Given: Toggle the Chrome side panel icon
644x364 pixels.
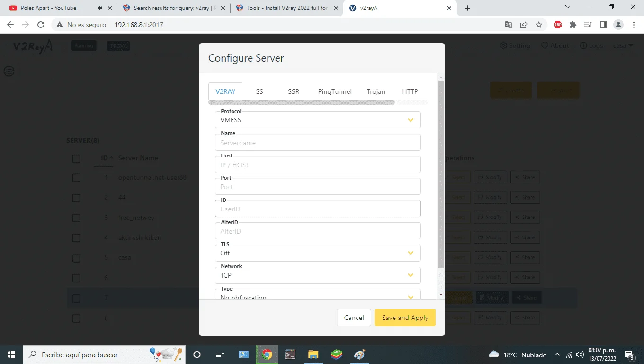Looking at the screenshot, I should (603, 25).
